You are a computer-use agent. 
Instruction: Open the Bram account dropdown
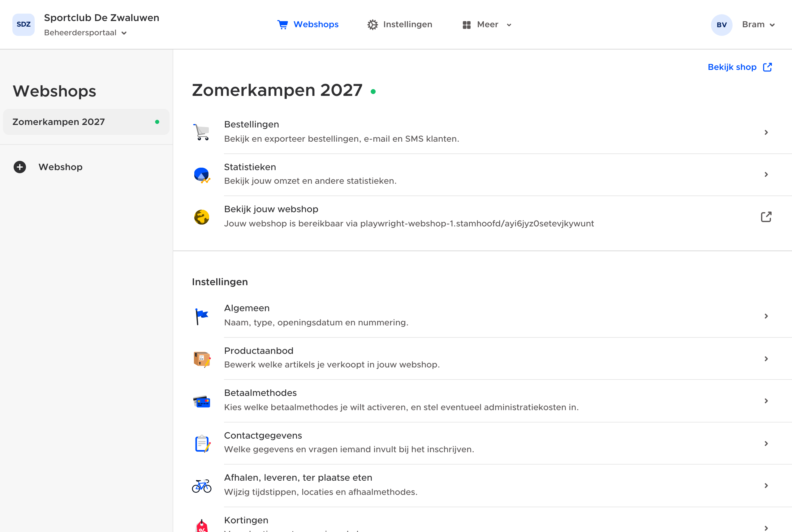(758, 24)
